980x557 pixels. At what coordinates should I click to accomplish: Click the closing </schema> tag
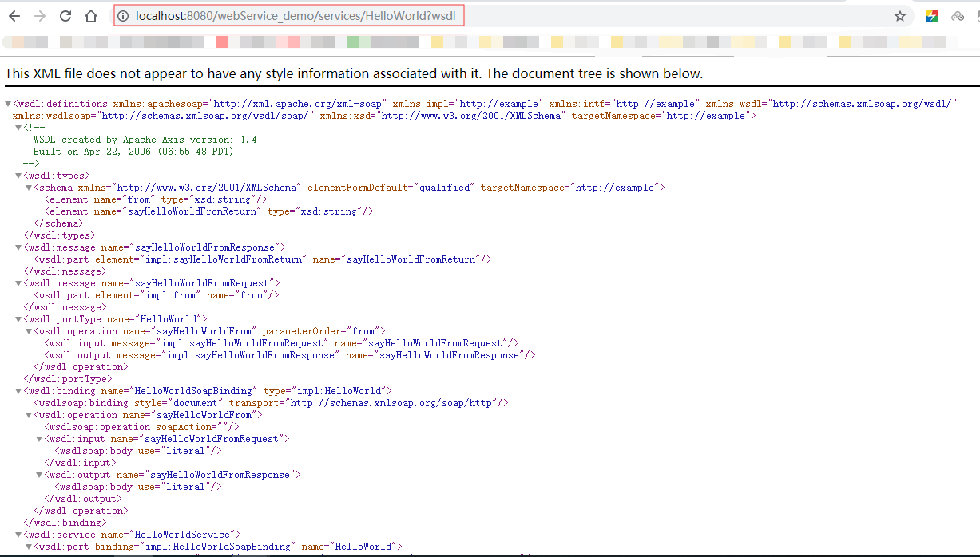click(58, 223)
